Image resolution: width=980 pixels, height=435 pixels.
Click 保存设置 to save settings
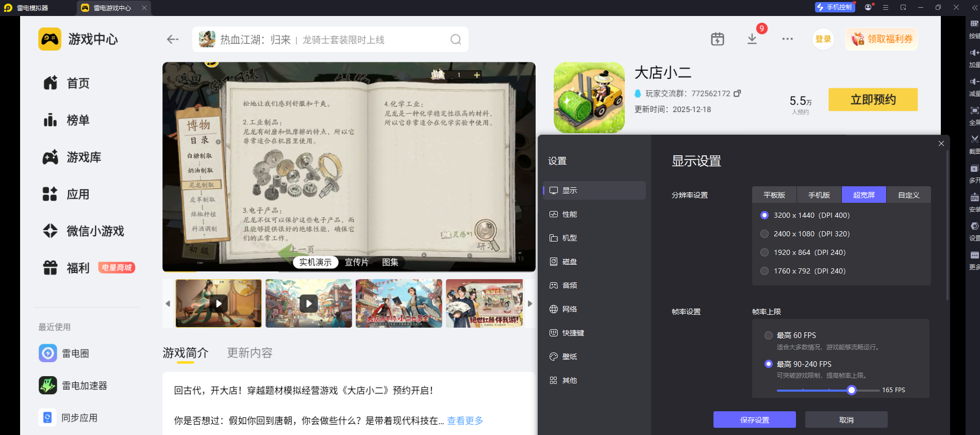click(x=755, y=420)
